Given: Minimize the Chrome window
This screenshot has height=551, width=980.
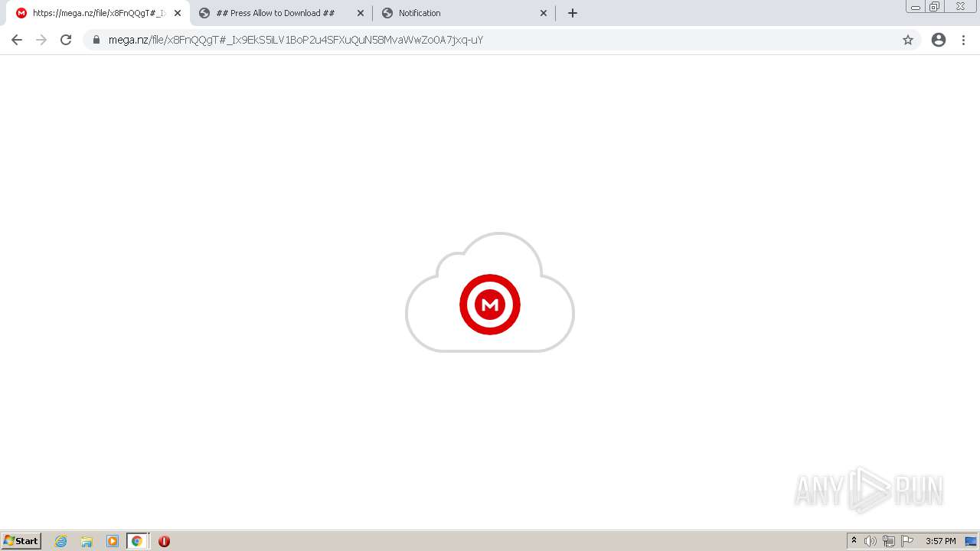Looking at the screenshot, I should 916,7.
